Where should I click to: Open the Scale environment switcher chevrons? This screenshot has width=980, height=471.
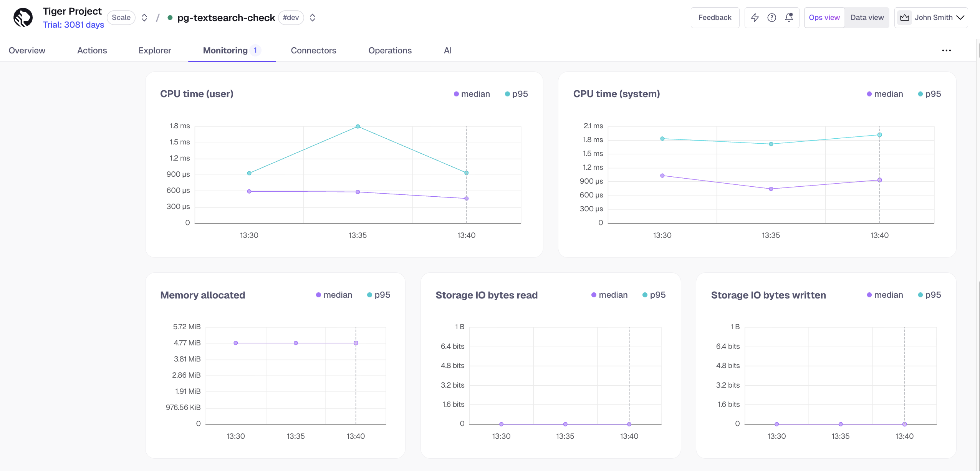[x=144, y=17]
